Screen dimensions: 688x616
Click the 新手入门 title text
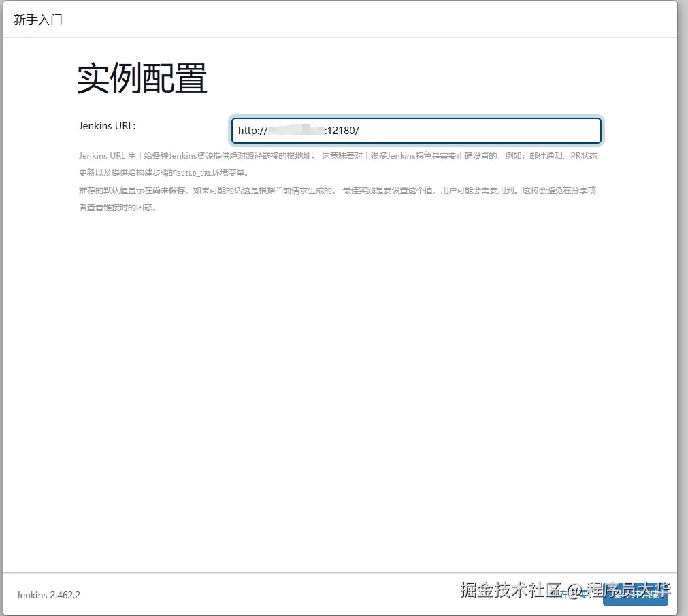click(x=37, y=19)
